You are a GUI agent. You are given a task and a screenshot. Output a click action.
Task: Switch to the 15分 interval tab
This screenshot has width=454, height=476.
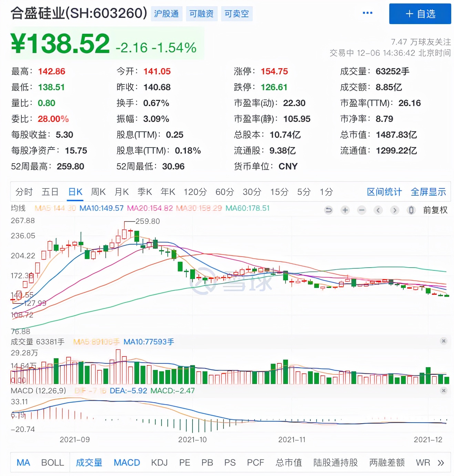pyautogui.click(x=279, y=192)
